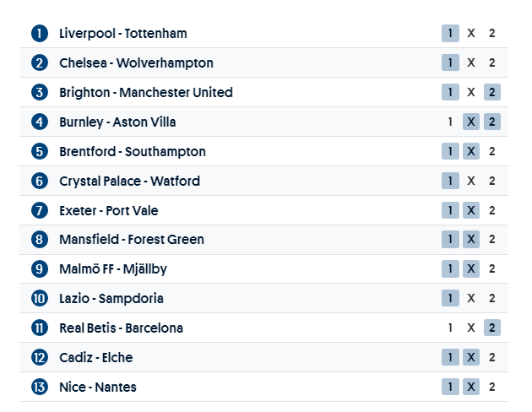Viewport: 532px width, 412px height.
Task: Toggle the X for Brentford - Southampton
Action: (471, 151)
